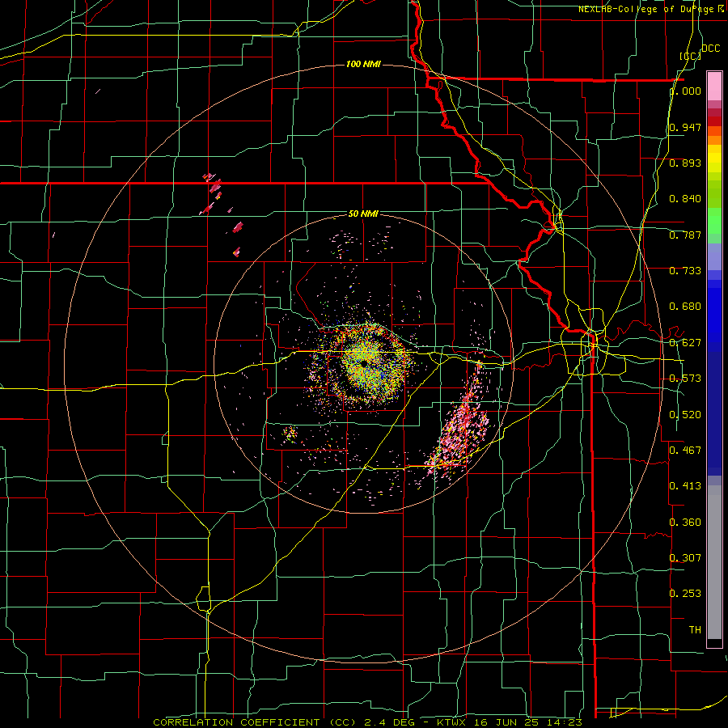Click the 0.733 color scale value
Viewport: 728px width, 728px height.
point(685,271)
